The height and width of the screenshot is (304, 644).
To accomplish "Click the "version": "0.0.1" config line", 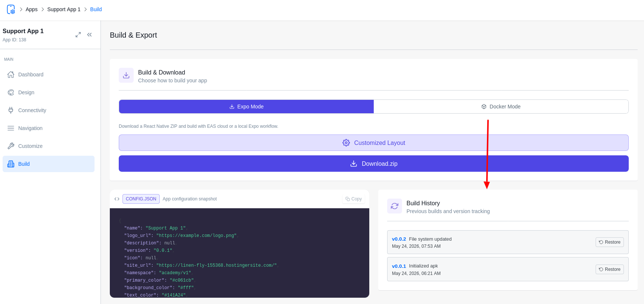I will 149,250.
